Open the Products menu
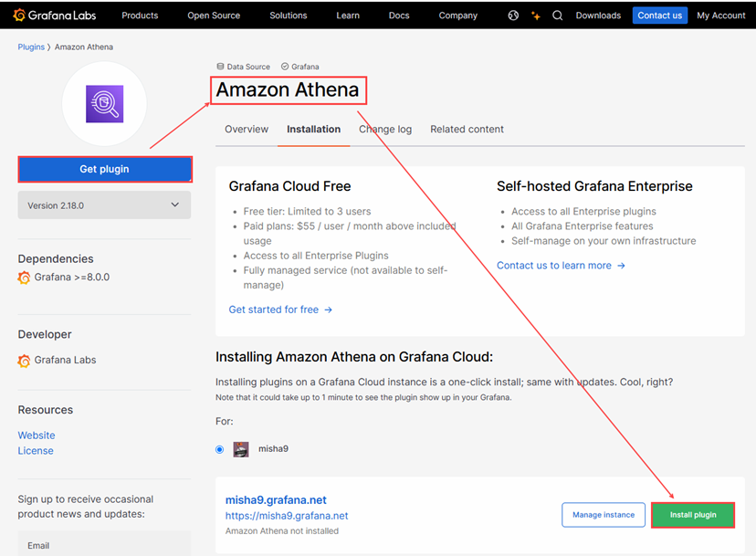Screen dimensions: 756x556 pos(140,16)
